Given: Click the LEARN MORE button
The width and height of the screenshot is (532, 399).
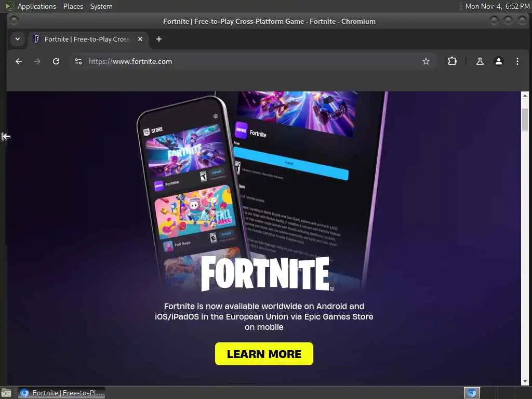Looking at the screenshot, I should (264, 354).
